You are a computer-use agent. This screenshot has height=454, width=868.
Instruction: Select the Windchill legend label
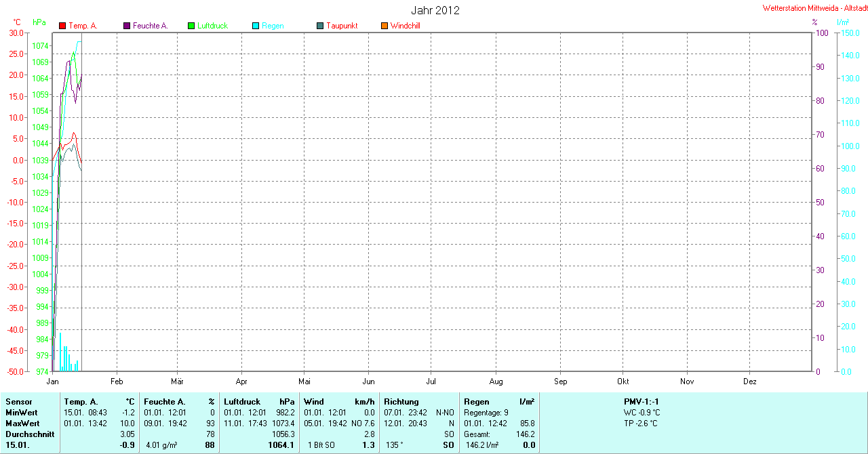click(x=406, y=26)
